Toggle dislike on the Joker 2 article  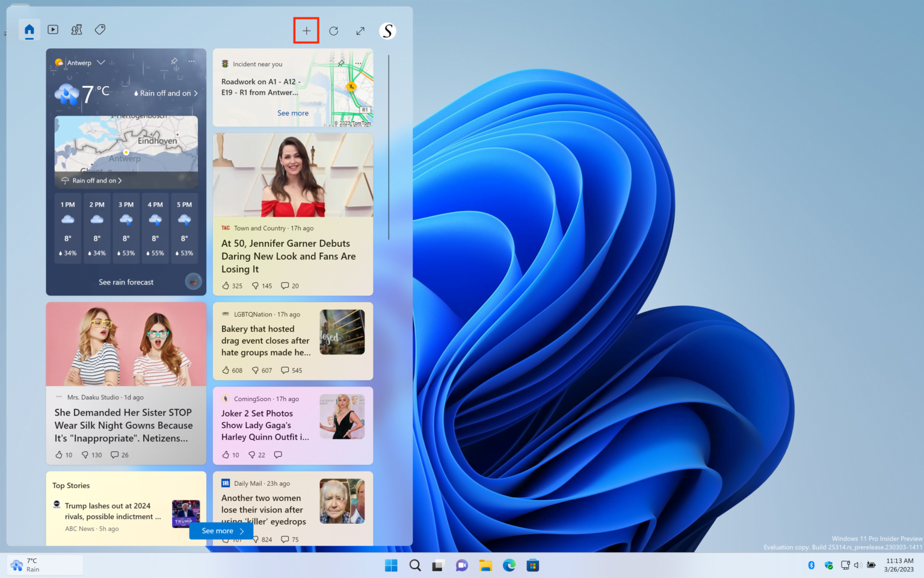point(252,455)
